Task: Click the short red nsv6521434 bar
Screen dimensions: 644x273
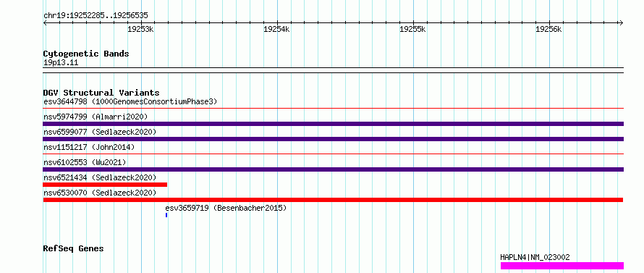Action: click(105, 185)
